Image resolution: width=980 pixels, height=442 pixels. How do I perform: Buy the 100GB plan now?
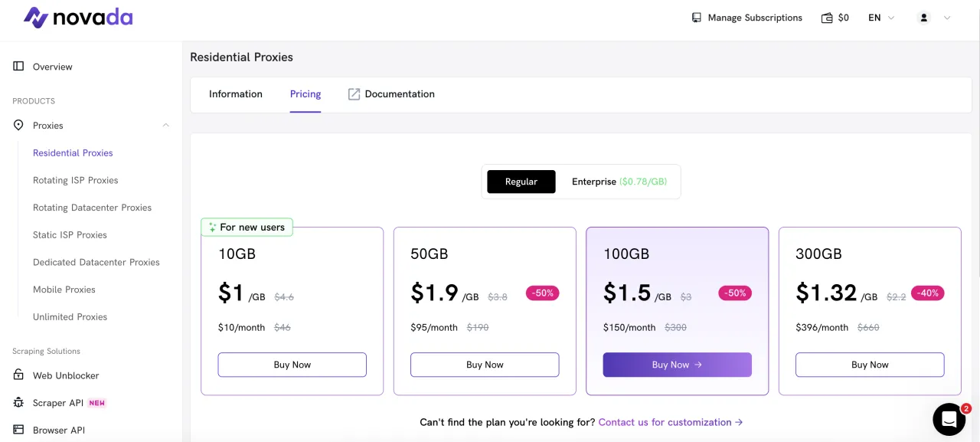pyautogui.click(x=677, y=365)
